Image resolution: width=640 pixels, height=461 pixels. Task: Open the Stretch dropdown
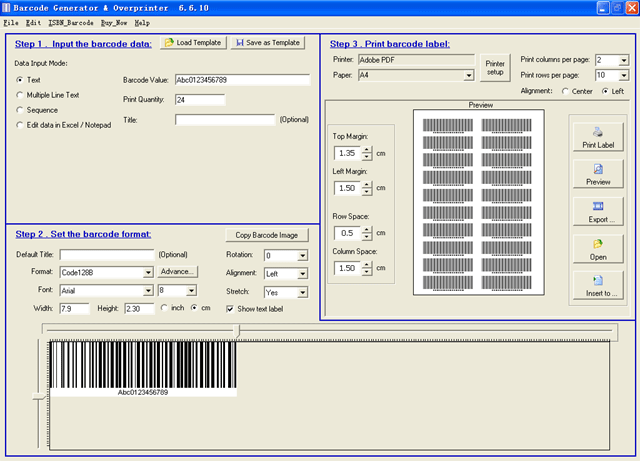coord(302,292)
